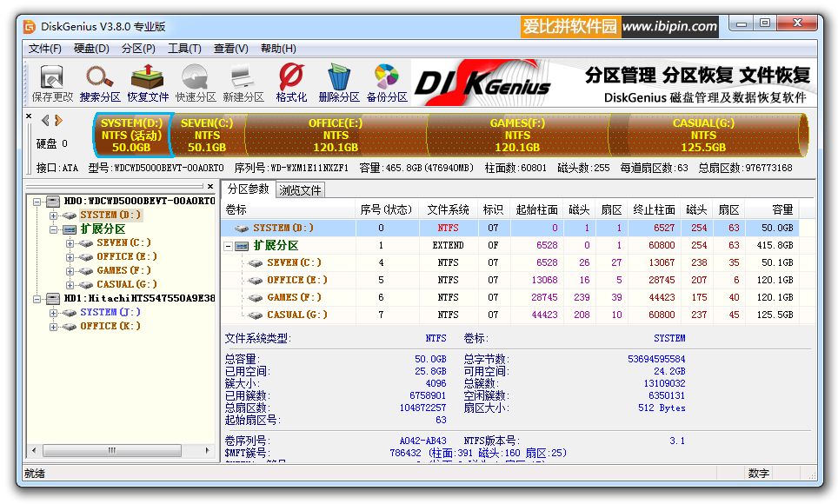
Task: Select SEVEN (C:) row in partition table
Action: (x=510, y=262)
